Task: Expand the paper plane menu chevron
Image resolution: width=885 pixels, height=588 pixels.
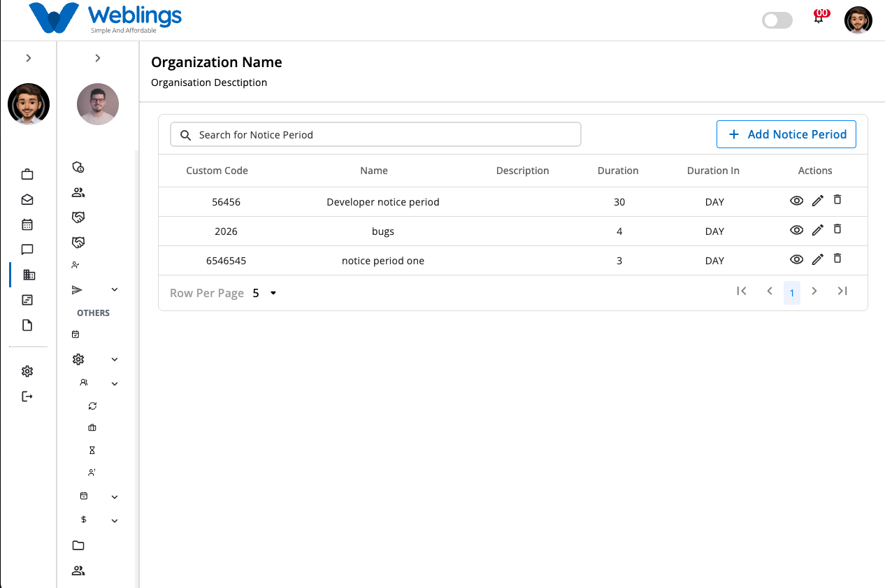Action: tap(115, 289)
